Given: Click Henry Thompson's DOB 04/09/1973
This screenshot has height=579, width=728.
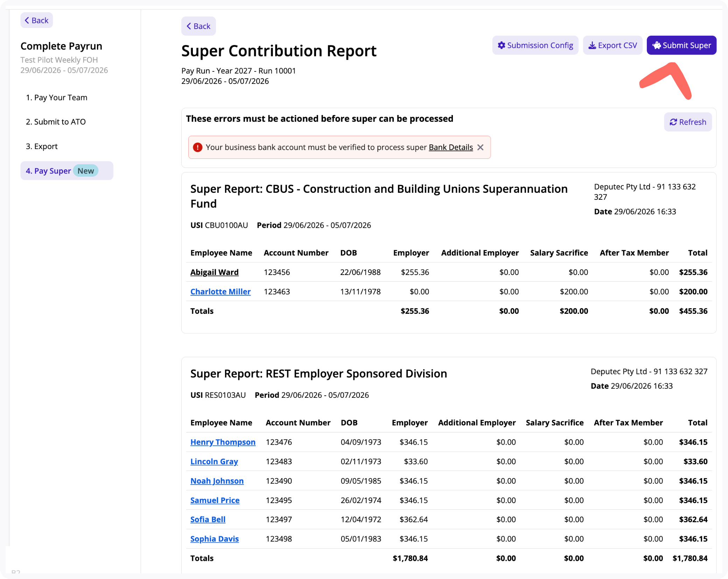Looking at the screenshot, I should [361, 442].
